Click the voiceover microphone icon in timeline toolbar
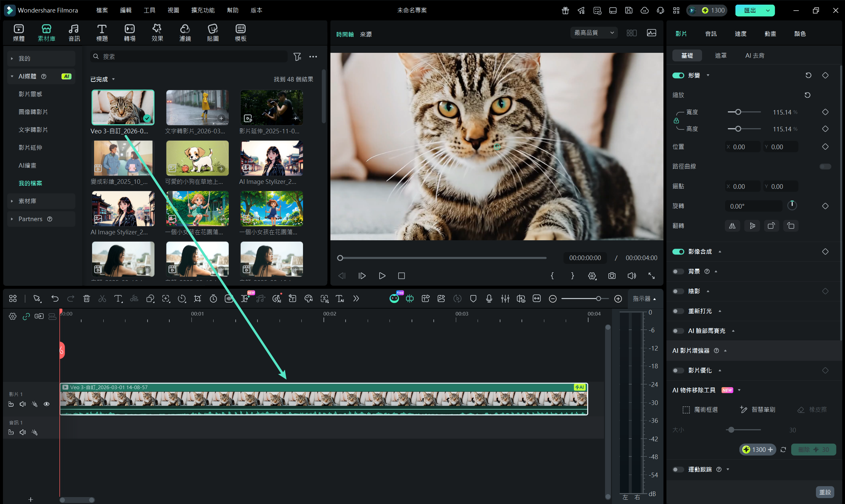 coord(489,298)
